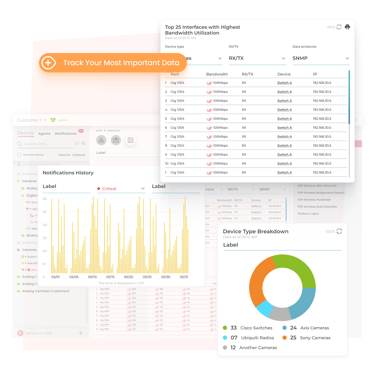Toggle the checkbox below the search field

tap(19, 155)
